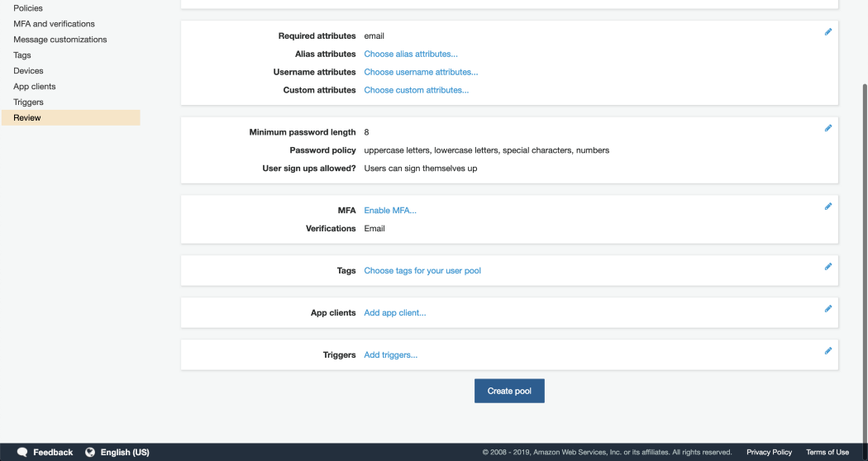Click Choose tags for your user pool

coord(422,271)
